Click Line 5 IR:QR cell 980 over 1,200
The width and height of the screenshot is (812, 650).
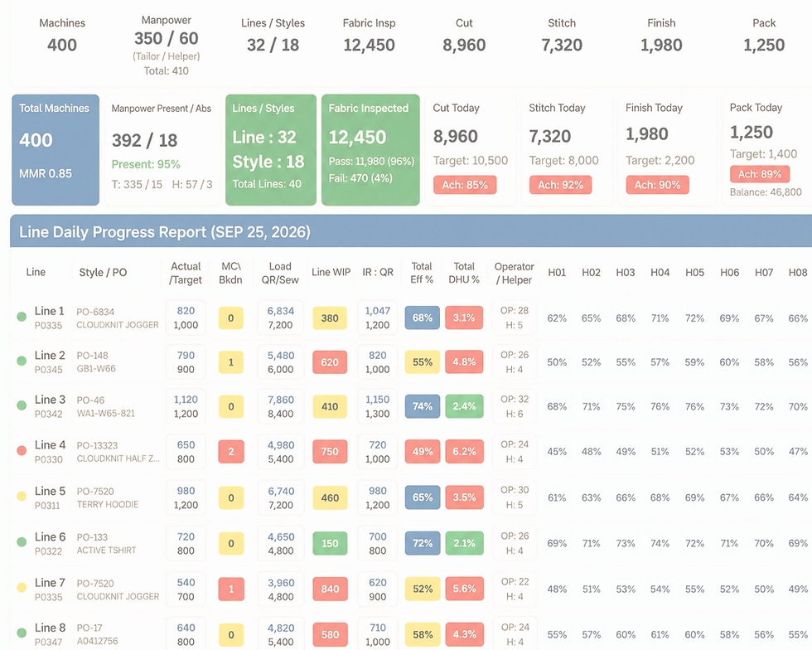pos(378,497)
